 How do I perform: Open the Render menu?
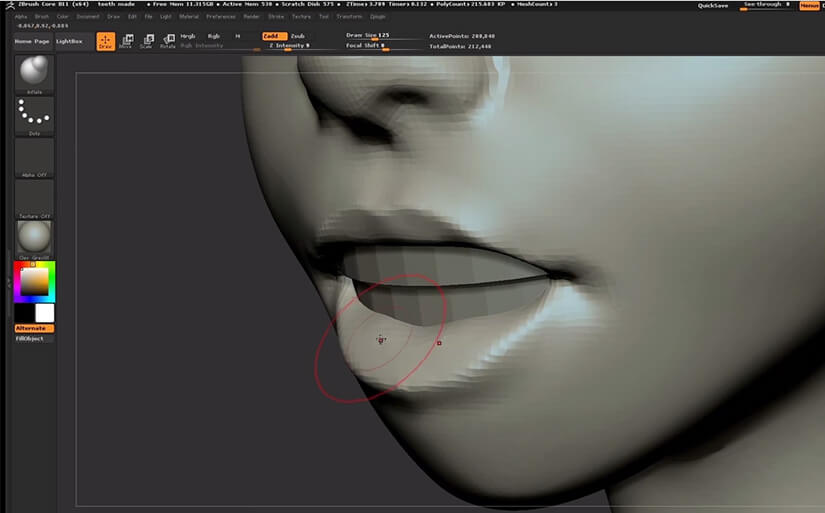pyautogui.click(x=251, y=17)
